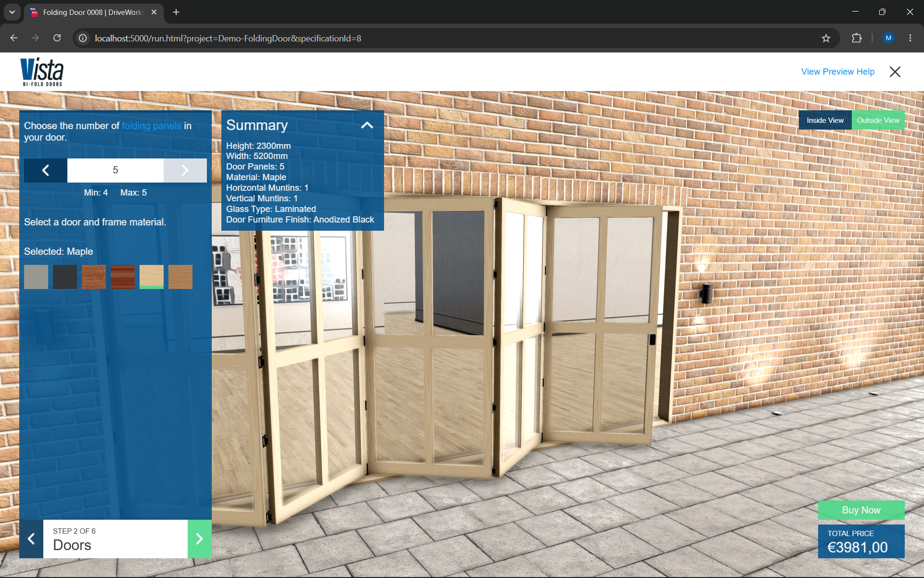
Task: Increase the number of folding panels
Action: coord(185,170)
